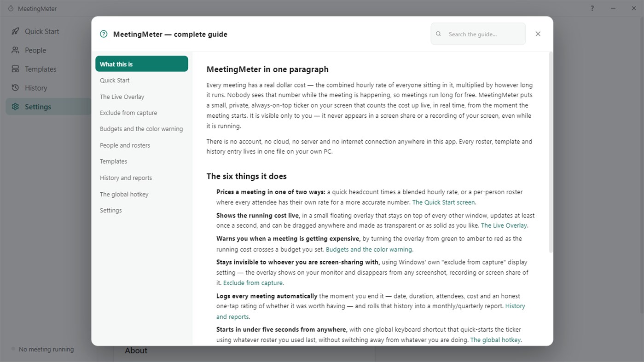The width and height of the screenshot is (644, 362).
Task: Close the complete guide dialog
Action: tap(538, 34)
